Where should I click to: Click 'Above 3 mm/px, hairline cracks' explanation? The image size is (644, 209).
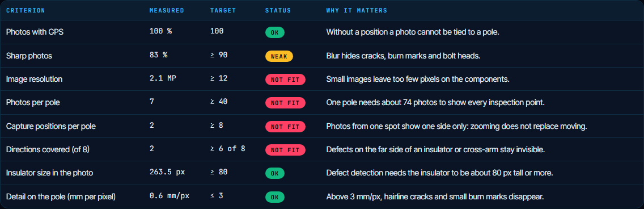click(435, 197)
